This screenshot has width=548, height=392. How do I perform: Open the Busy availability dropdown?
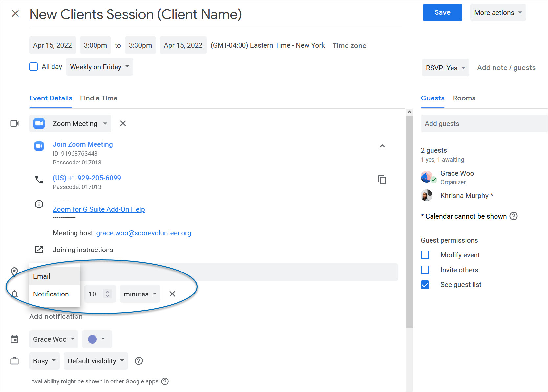pyautogui.click(x=44, y=361)
